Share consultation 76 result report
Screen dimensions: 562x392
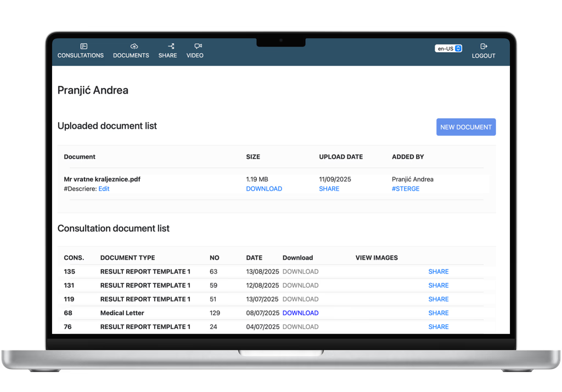click(438, 327)
